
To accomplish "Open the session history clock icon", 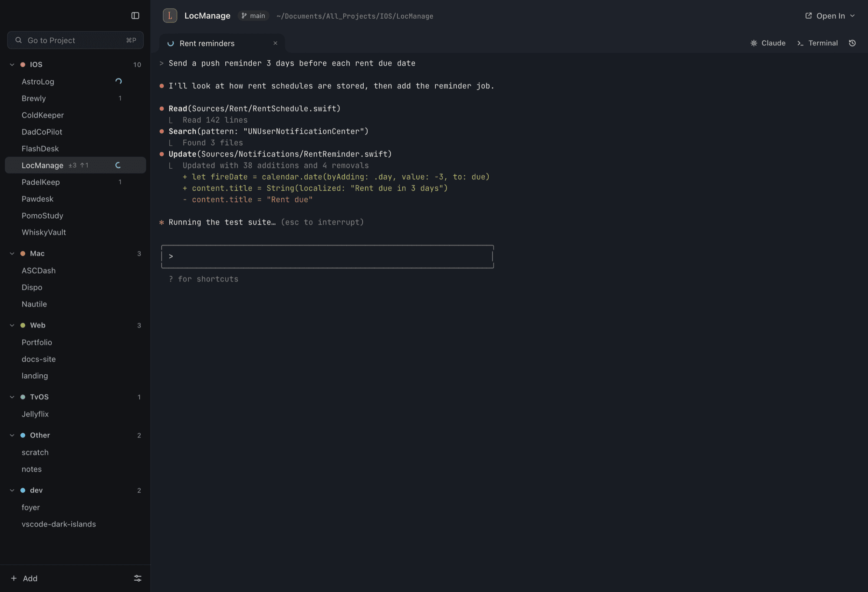I will tap(852, 43).
